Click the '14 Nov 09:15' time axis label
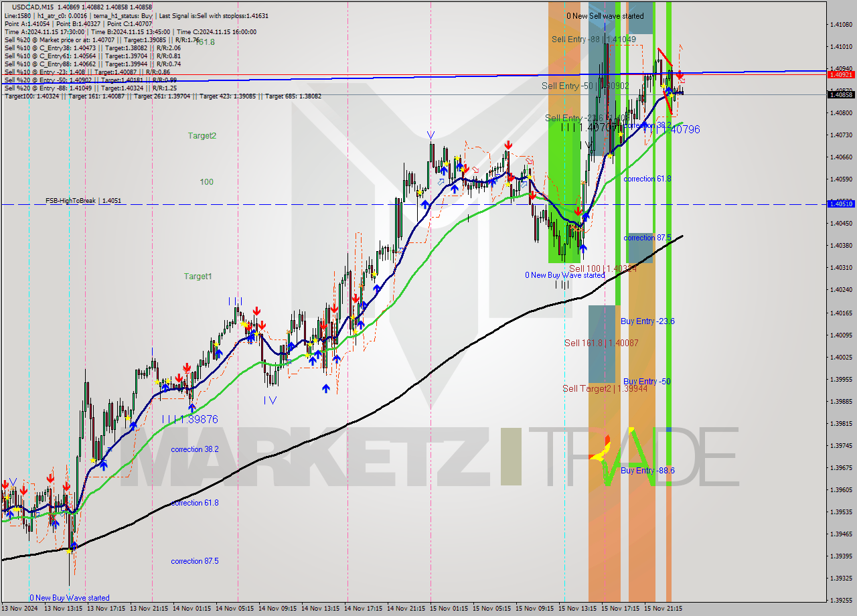857x616 pixels. click(279, 609)
